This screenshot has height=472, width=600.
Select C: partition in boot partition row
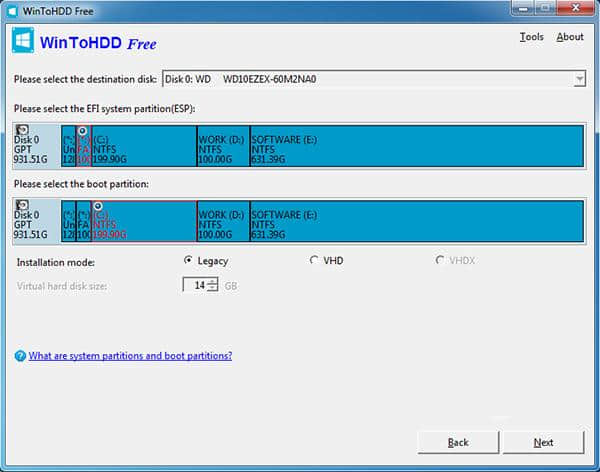pos(143,221)
